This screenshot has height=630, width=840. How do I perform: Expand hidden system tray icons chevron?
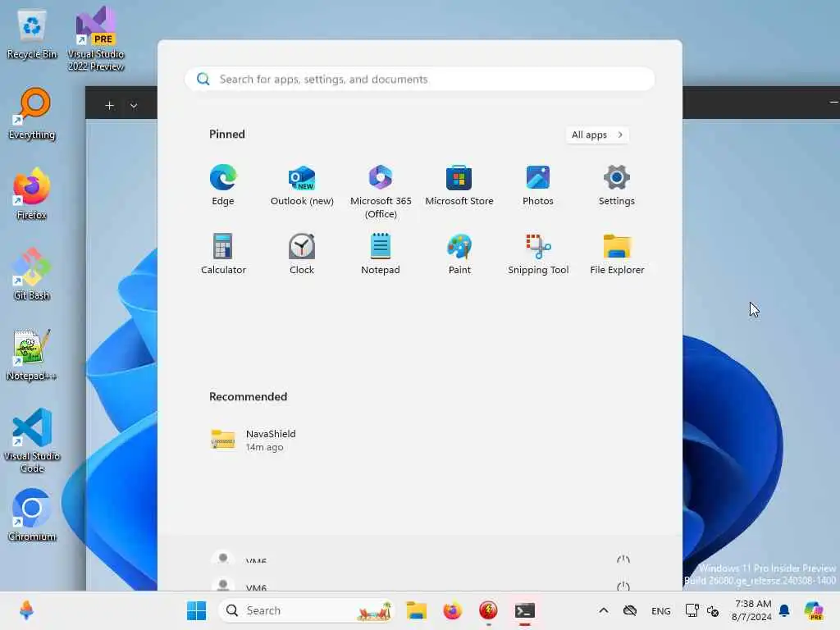click(x=603, y=610)
